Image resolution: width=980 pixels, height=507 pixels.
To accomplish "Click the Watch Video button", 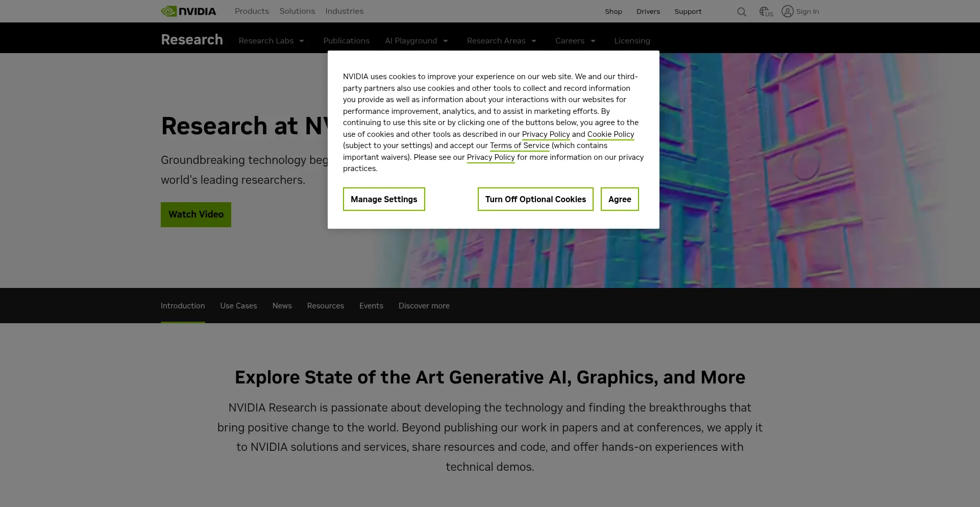I will (x=196, y=214).
